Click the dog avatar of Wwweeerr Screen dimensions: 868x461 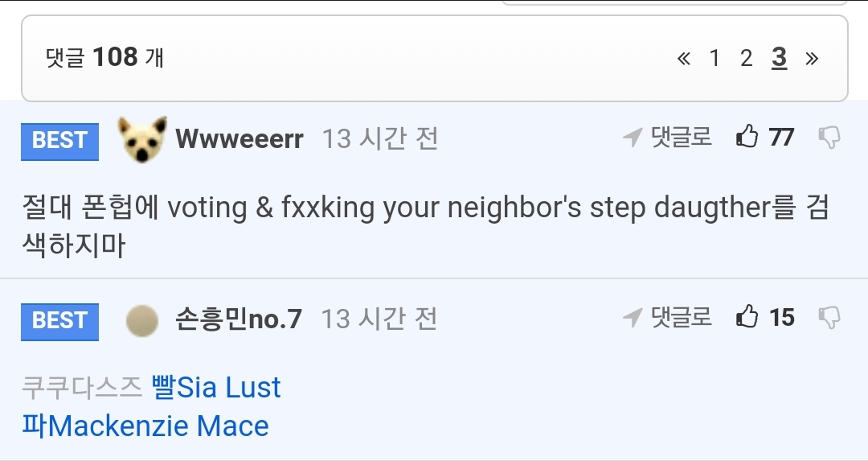(x=143, y=139)
